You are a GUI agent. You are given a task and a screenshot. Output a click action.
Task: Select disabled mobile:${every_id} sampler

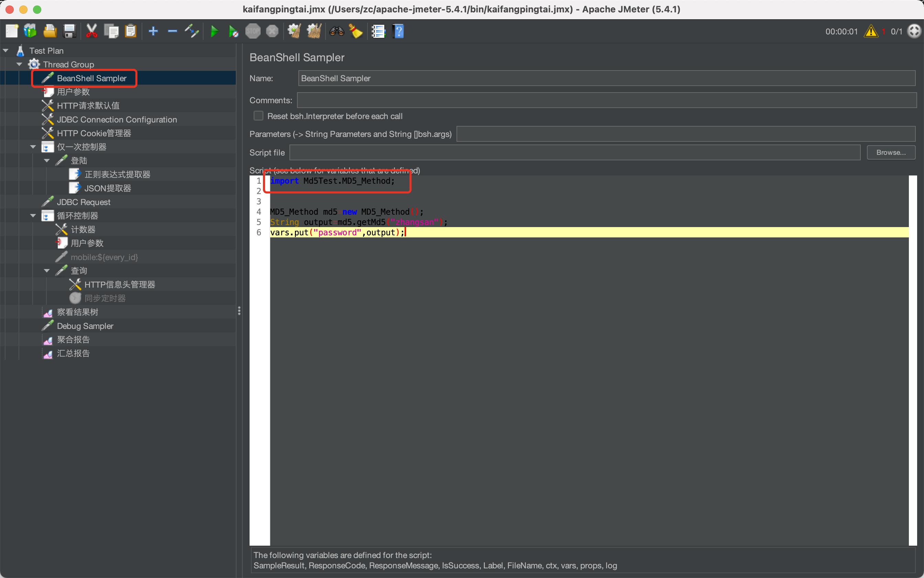(104, 257)
